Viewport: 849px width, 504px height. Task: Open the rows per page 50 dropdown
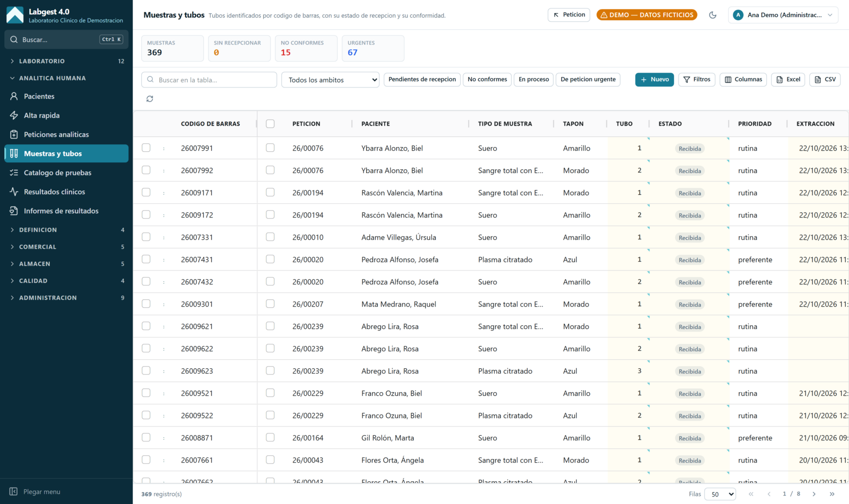click(720, 494)
